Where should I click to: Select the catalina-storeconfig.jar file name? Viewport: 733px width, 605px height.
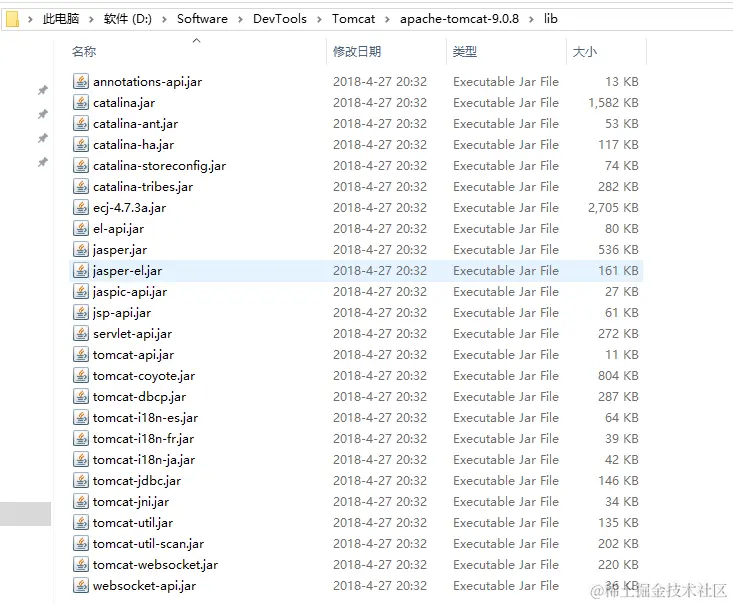159,166
